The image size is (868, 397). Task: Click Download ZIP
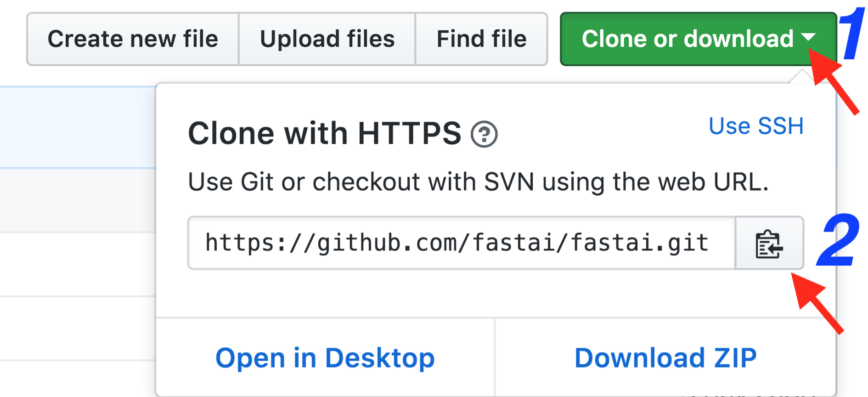click(x=665, y=358)
